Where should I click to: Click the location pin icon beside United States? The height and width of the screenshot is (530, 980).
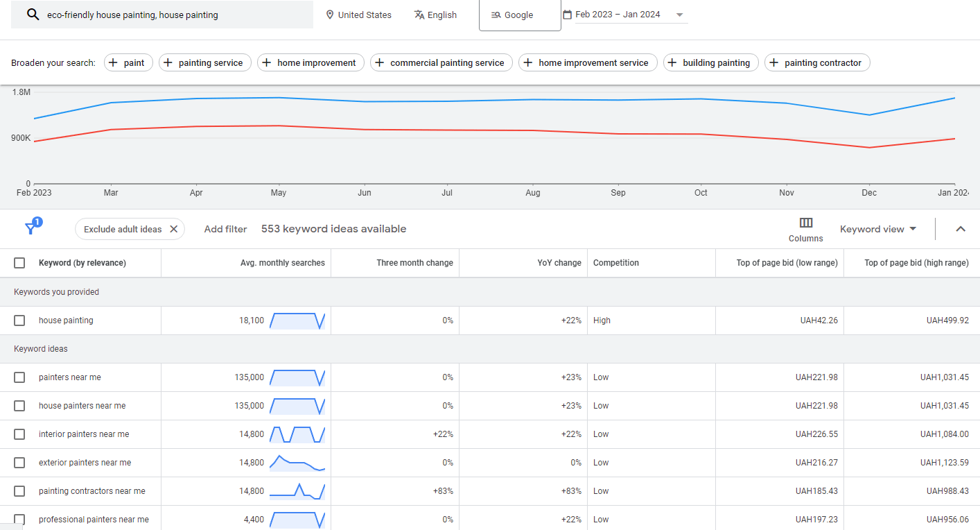(330, 15)
